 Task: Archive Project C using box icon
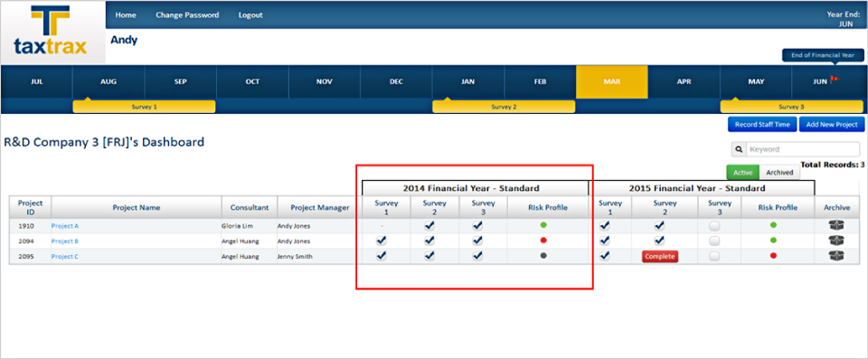coord(836,255)
